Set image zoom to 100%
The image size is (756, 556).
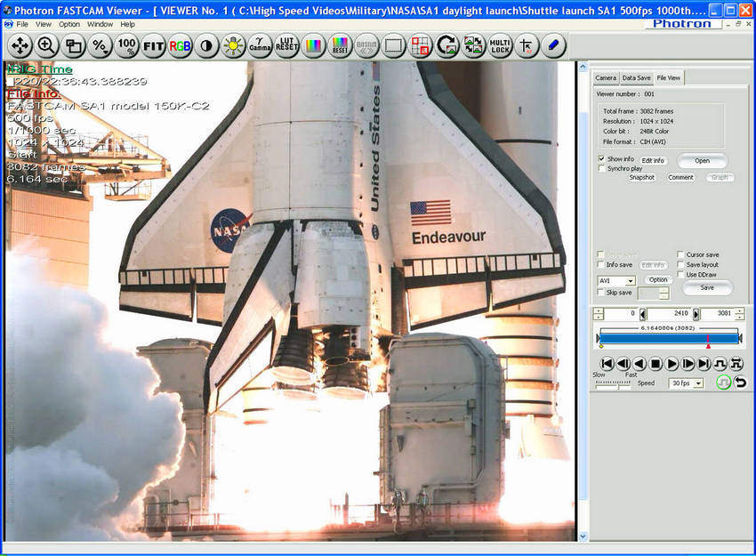(x=127, y=46)
